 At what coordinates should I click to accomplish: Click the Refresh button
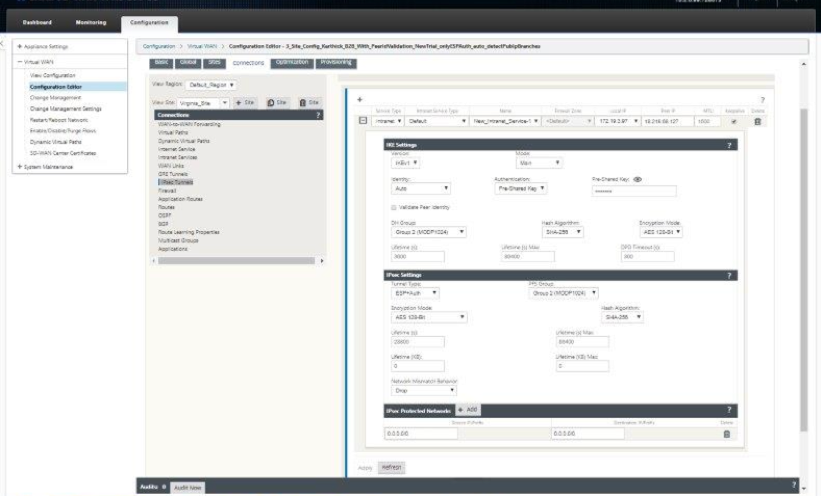391,467
